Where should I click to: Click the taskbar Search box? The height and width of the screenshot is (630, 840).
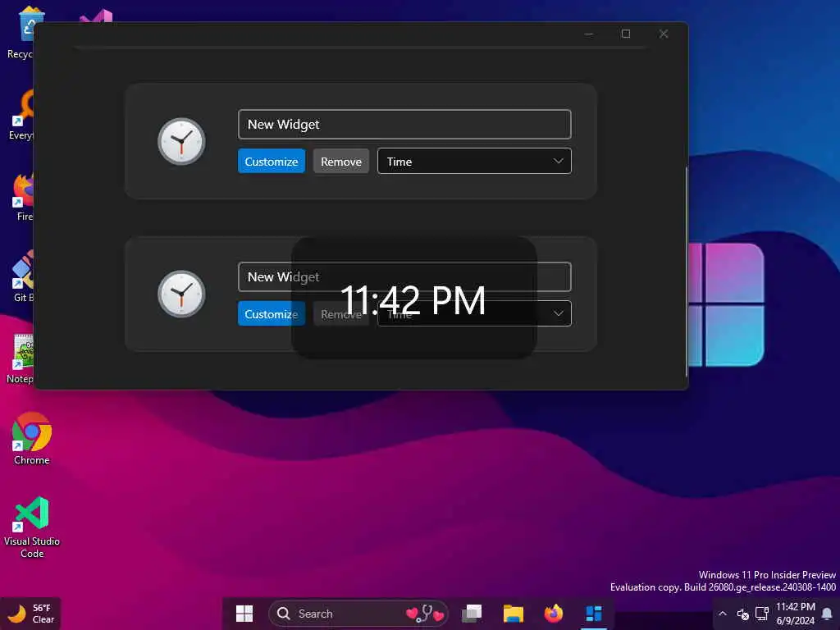click(x=358, y=614)
